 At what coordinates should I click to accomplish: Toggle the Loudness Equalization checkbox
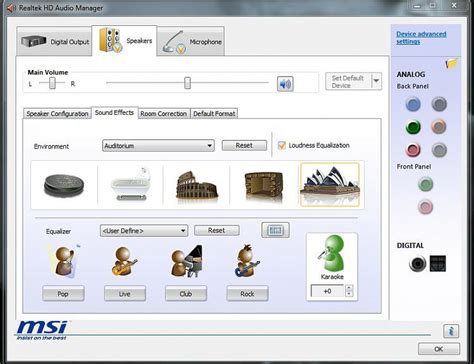pyautogui.click(x=282, y=145)
